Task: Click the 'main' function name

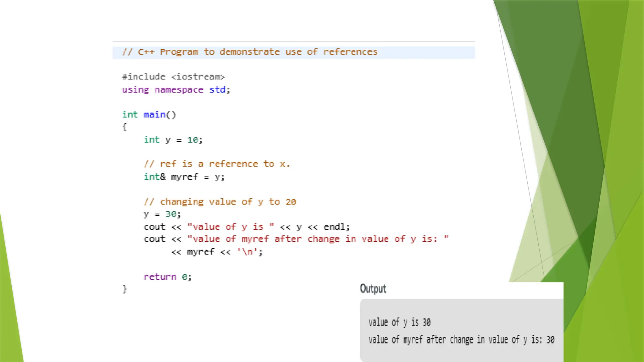Action: coord(154,115)
